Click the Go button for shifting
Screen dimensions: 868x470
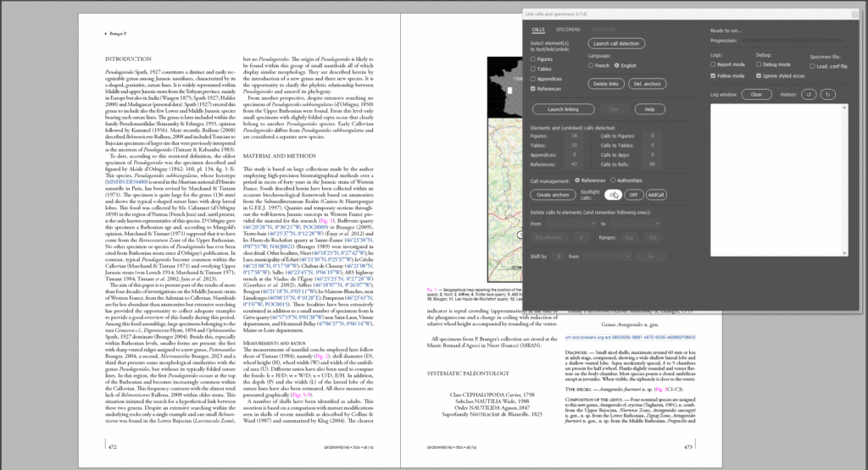click(x=650, y=257)
